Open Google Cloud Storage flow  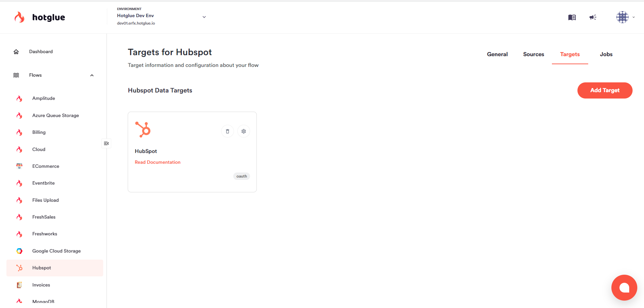[56, 251]
